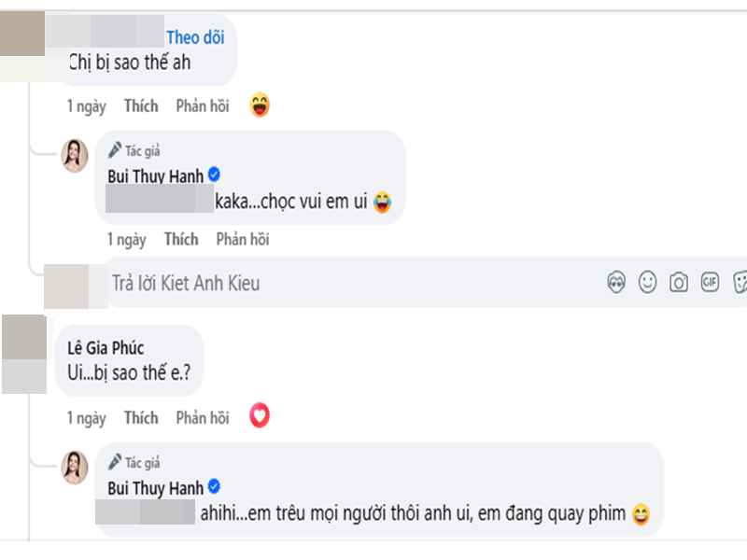The image size is (747, 560).
Task: Follow the commenter via Theo dõi
Action: click(195, 37)
